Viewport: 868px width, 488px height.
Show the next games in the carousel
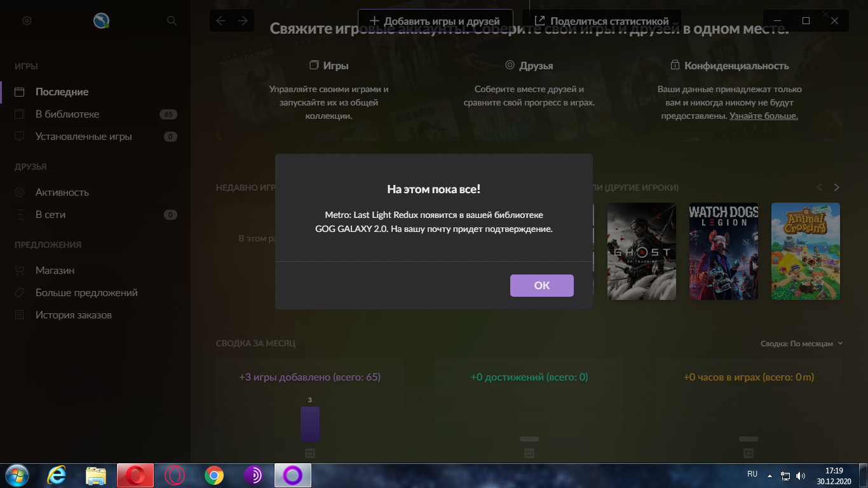836,187
